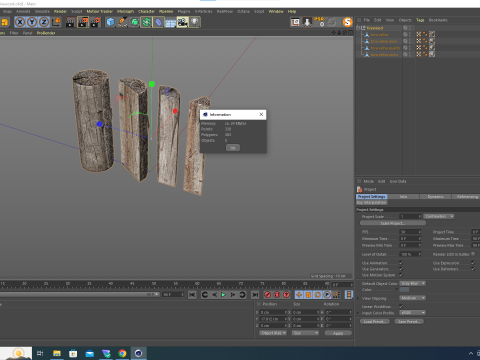Expand the Input Color Profile disclosure arrow

[x=358, y=313]
